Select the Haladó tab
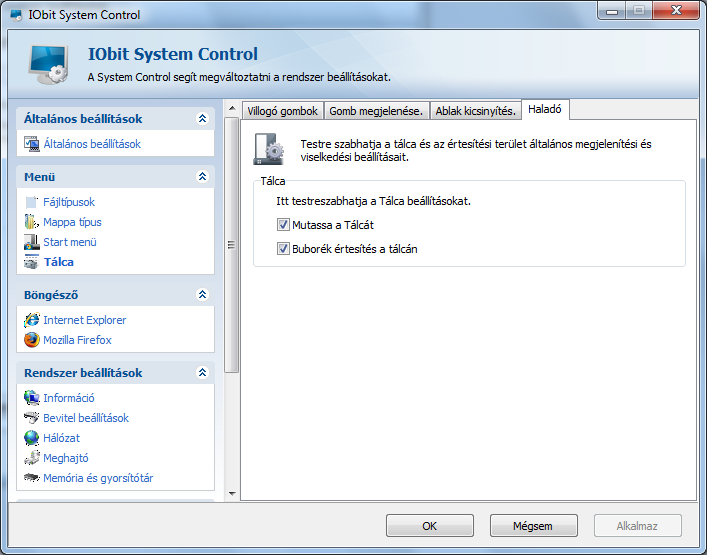The image size is (707, 555). (545, 110)
